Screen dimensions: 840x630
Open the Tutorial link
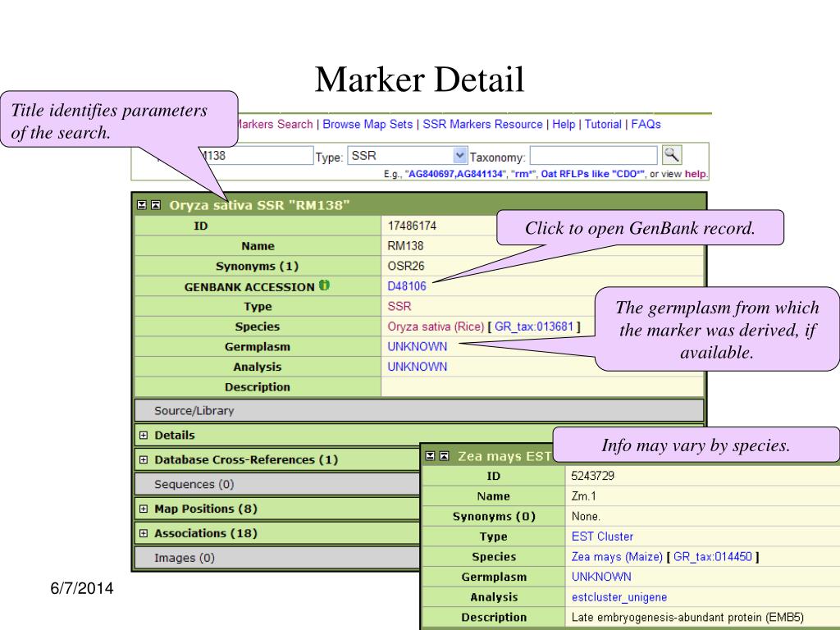pos(603,125)
